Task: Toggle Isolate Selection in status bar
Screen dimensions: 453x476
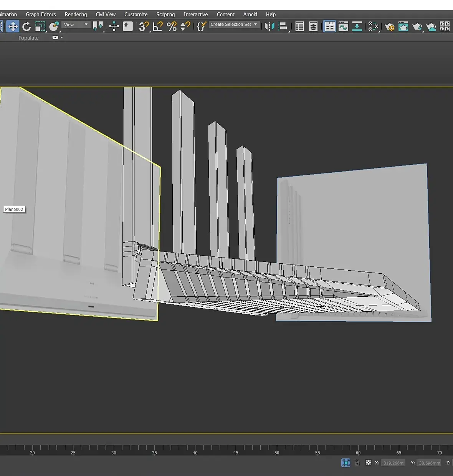Action: coord(346,463)
